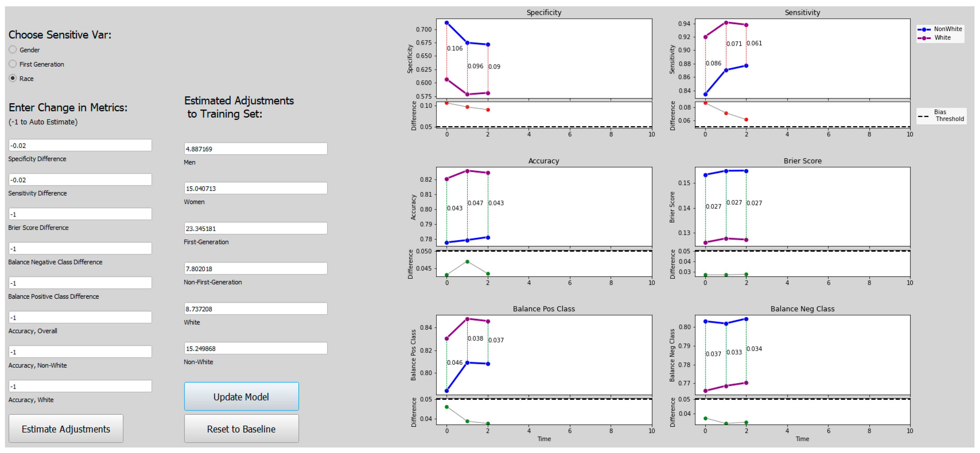Screen dimensions: 980x453
Task: Select the Balance Negative Class Difference input
Action: click(x=80, y=249)
